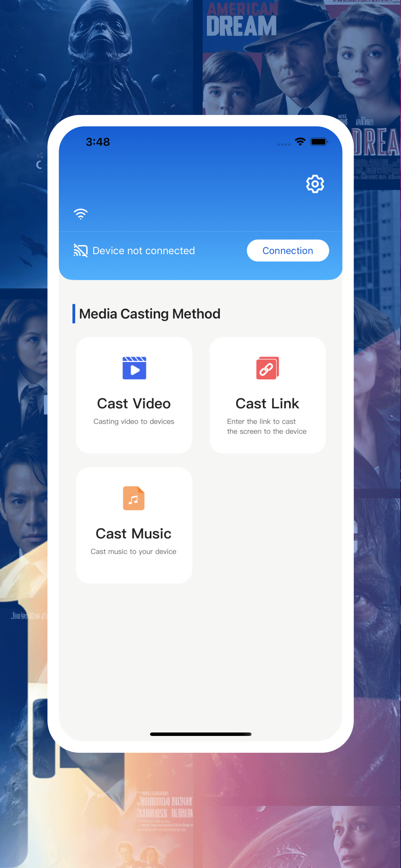Tap the home indicator bar
The width and height of the screenshot is (401, 868).
pyautogui.click(x=200, y=734)
